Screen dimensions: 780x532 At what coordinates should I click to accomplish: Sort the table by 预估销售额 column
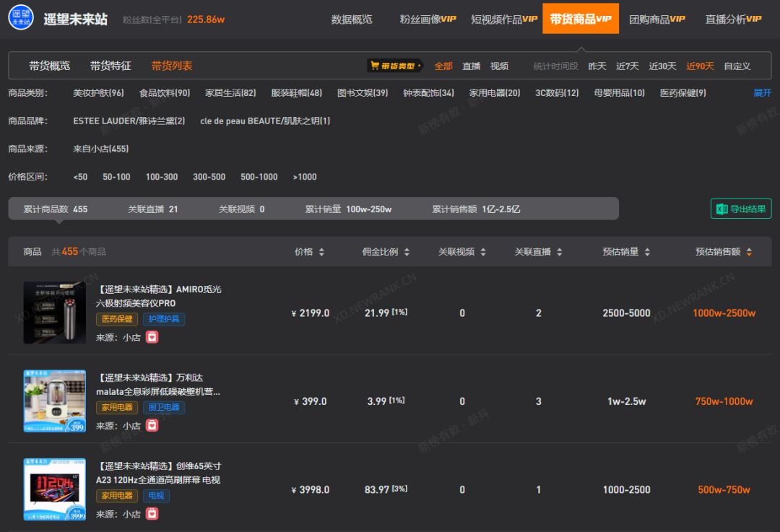tap(749, 252)
